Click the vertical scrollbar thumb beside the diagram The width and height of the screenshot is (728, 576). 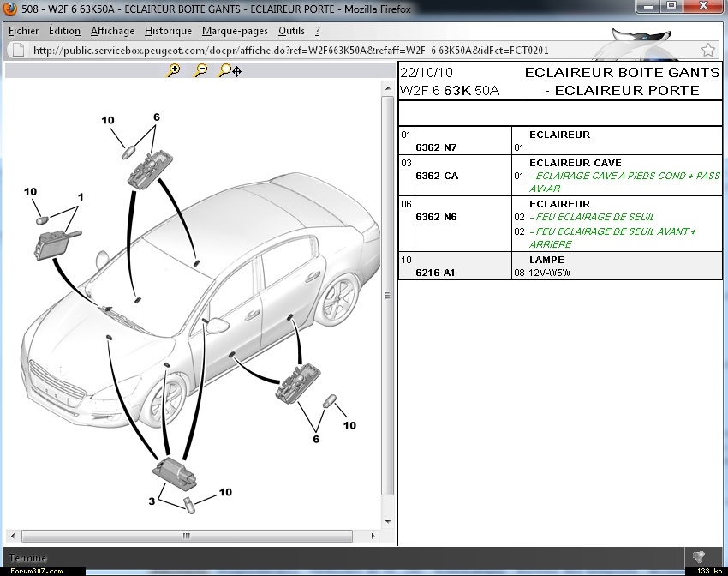(x=388, y=296)
